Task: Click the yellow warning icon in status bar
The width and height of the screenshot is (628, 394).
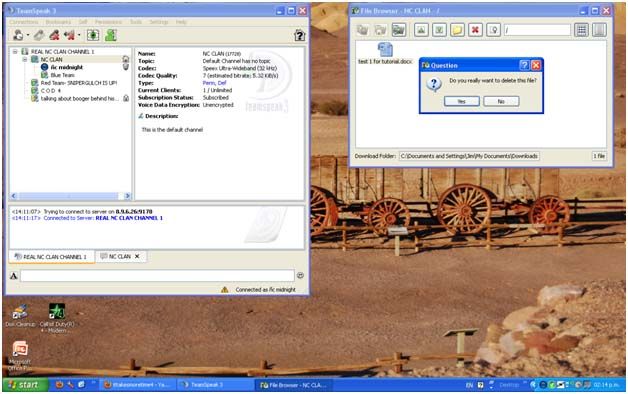Action: (x=224, y=289)
